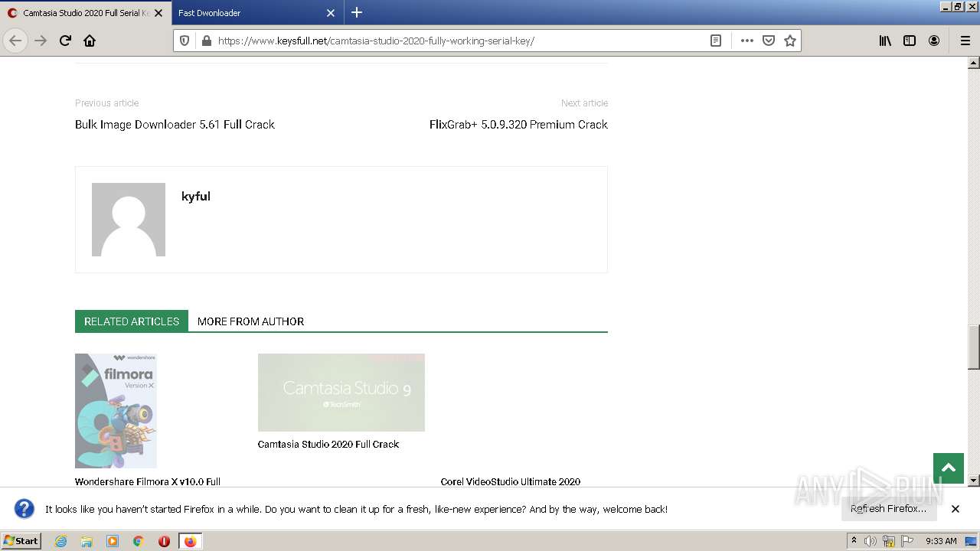Open the Windows Start menu
The width and height of the screenshot is (980, 551).
pos(21,540)
